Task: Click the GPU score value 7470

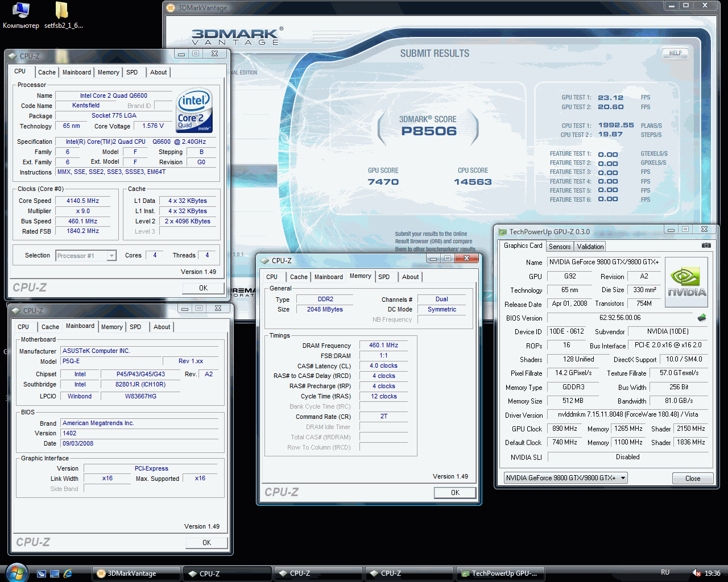Action: tap(383, 182)
